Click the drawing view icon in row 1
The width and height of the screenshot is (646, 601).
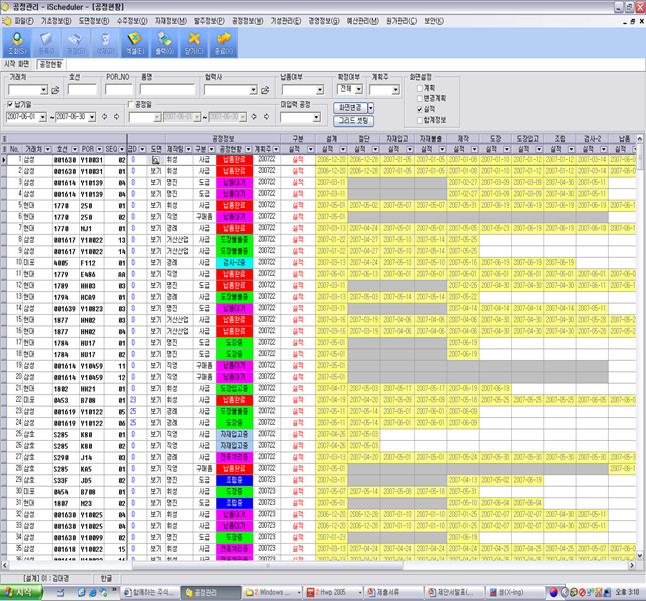(x=156, y=160)
